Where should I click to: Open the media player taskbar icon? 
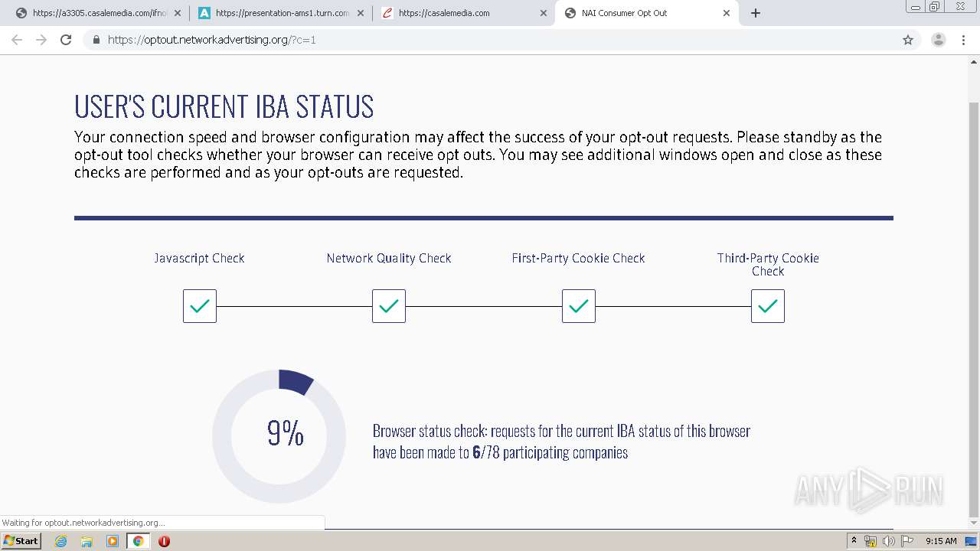click(113, 541)
